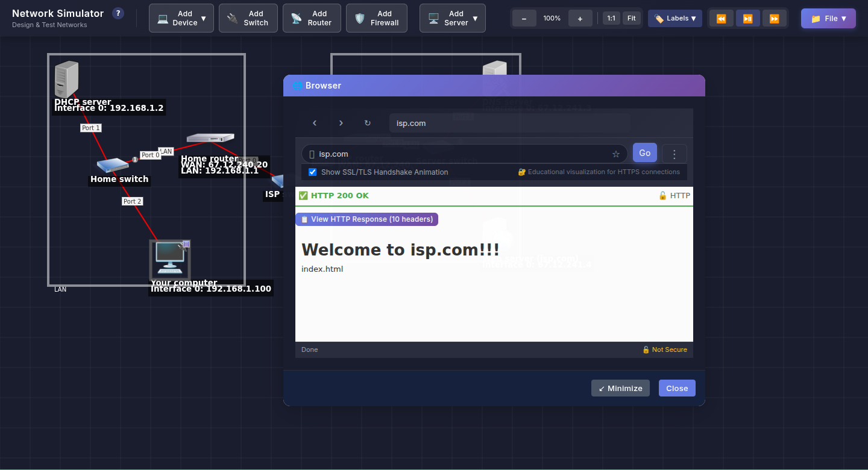
Task: Click the HTTP unlocked padlock indicator
Action: pyautogui.click(x=674, y=196)
